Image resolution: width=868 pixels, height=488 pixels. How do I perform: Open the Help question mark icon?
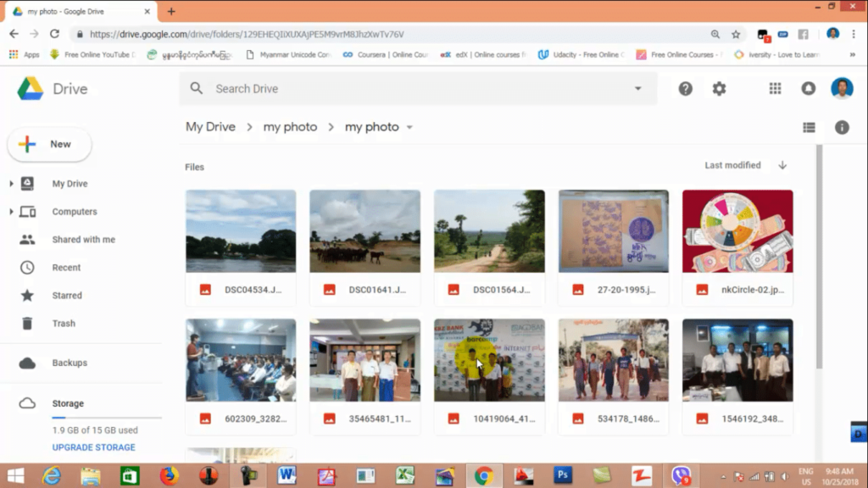685,88
